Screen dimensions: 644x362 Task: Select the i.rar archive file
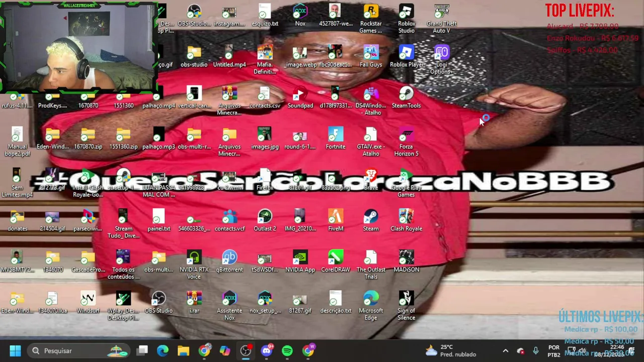coord(194,303)
